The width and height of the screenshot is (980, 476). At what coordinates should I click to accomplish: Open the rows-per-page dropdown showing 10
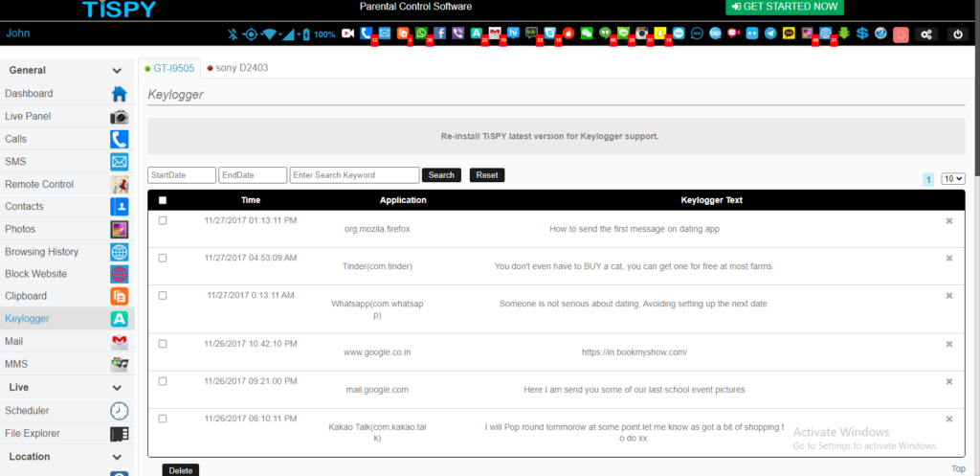953,179
